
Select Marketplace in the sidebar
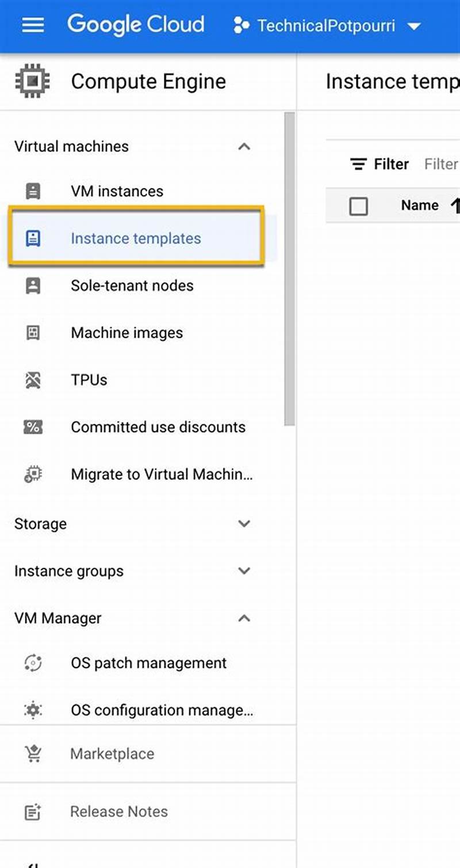coord(112,753)
